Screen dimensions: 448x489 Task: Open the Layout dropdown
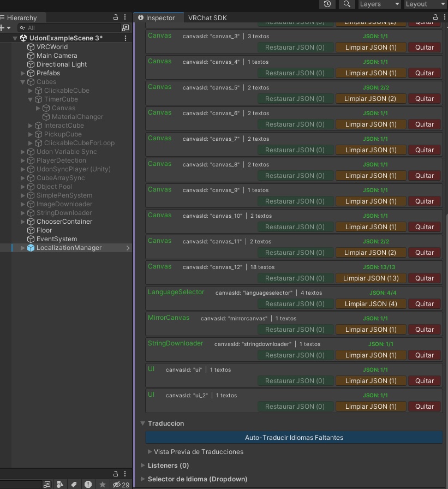coord(426,4)
